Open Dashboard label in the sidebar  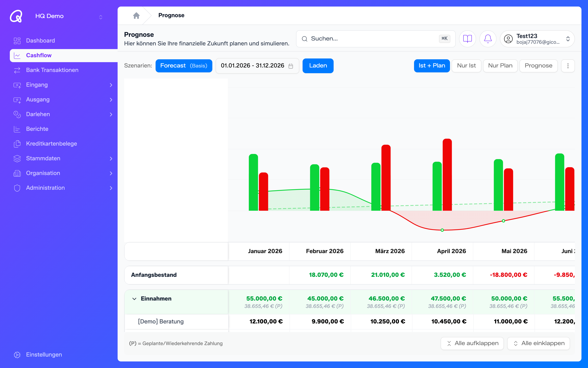[41, 41]
